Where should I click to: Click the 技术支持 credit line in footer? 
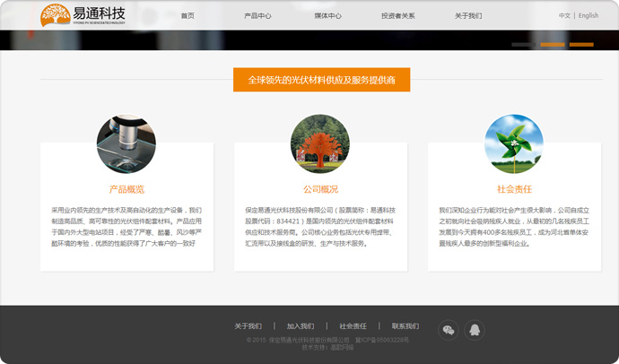(x=327, y=348)
